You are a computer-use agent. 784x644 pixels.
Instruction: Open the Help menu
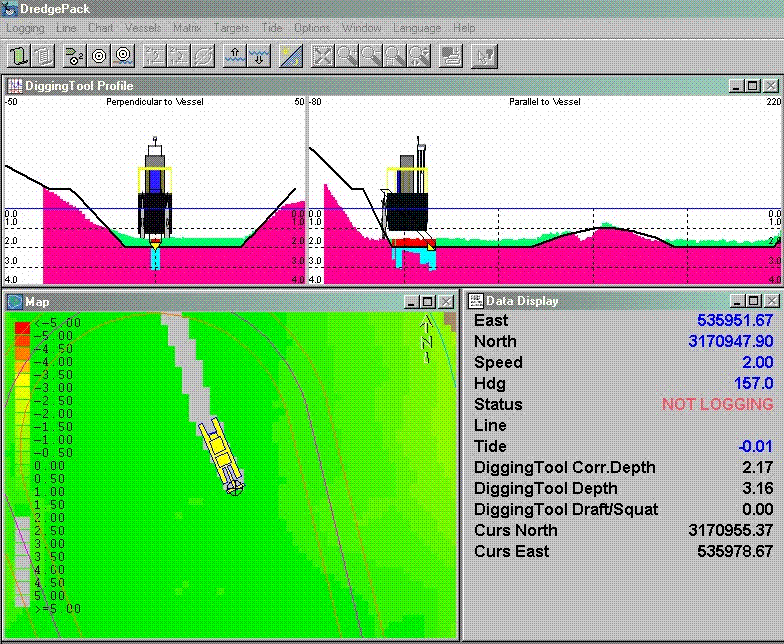coord(464,28)
